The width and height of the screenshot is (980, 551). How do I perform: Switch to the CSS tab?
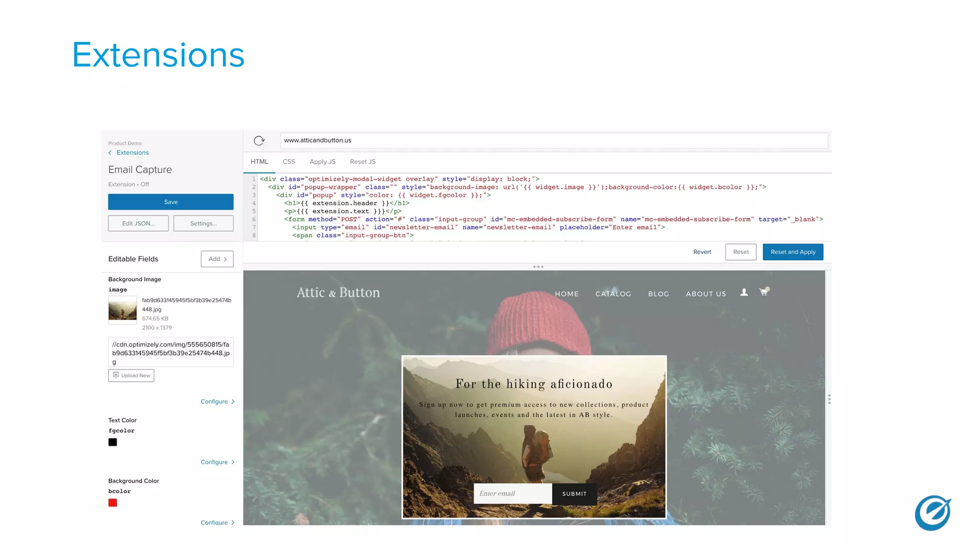(x=289, y=162)
